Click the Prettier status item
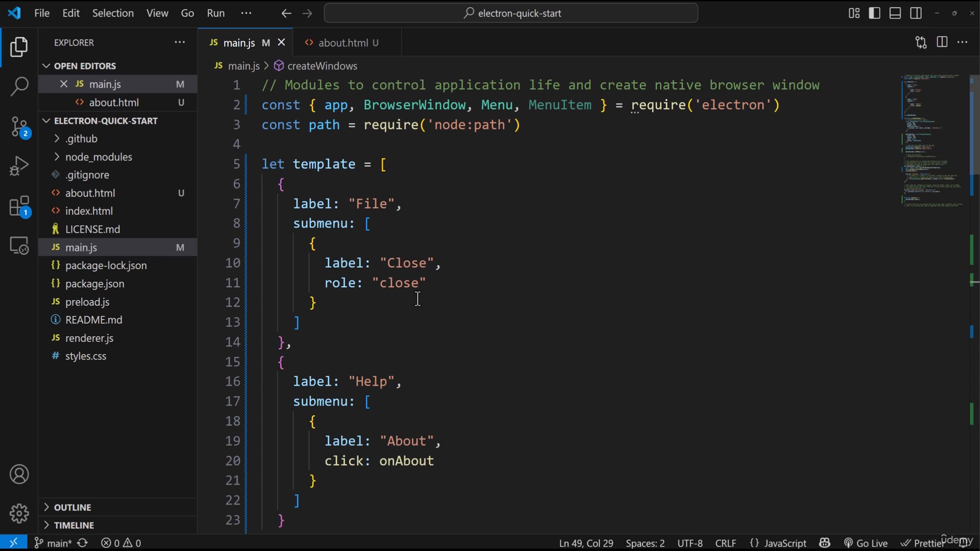This screenshot has width=980, height=551. [x=922, y=543]
